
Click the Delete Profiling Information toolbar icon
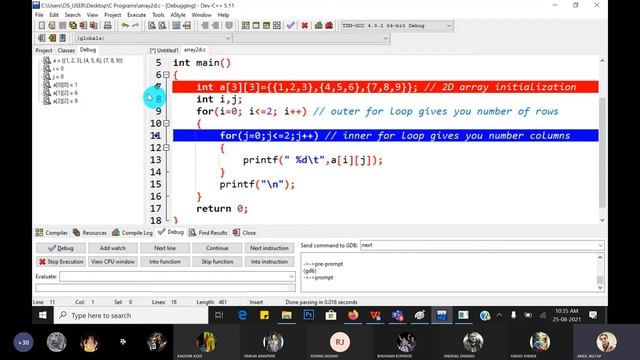coord(329,25)
